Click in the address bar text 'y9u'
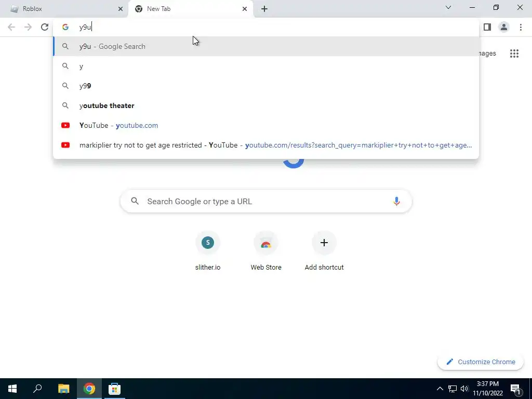Image resolution: width=532 pixels, height=399 pixels. click(x=85, y=27)
